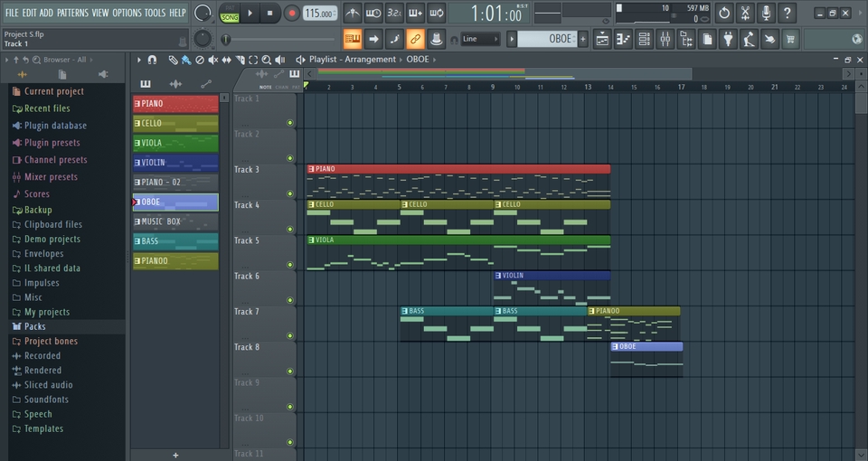Toggle blend recording overdub button
This screenshot has width=868, height=461.
pos(415,13)
